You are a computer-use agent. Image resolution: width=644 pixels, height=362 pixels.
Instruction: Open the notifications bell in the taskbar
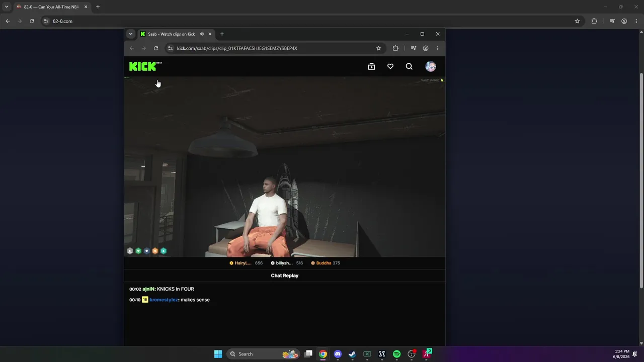pos(635,354)
